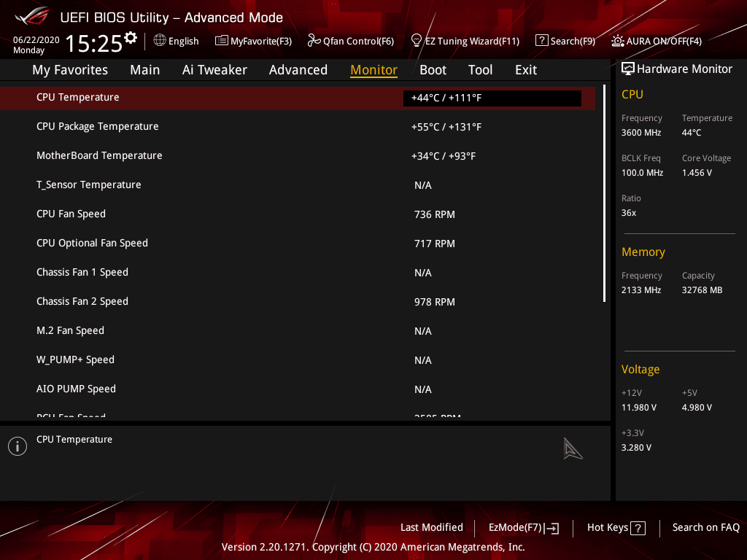Click the globe language icon

coord(160,40)
